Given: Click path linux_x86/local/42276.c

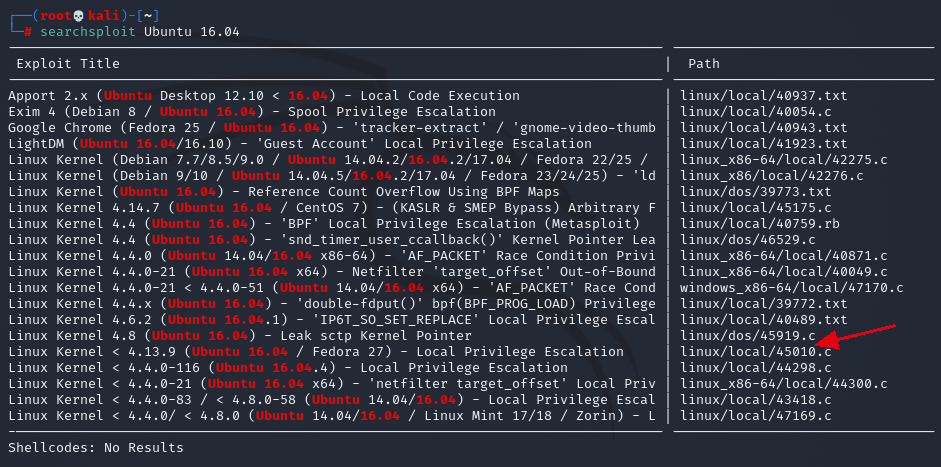Looking at the screenshot, I should 771,176.
